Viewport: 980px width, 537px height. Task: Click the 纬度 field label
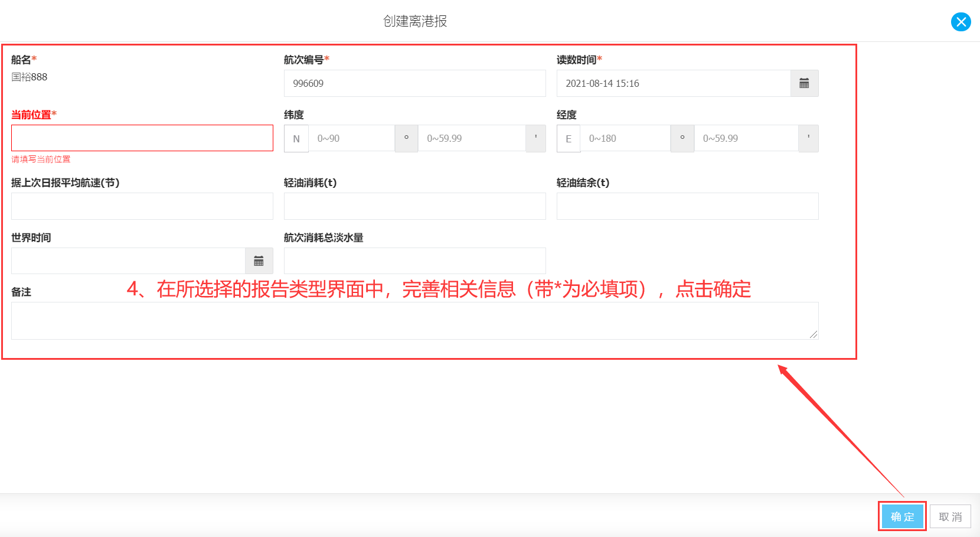click(294, 115)
